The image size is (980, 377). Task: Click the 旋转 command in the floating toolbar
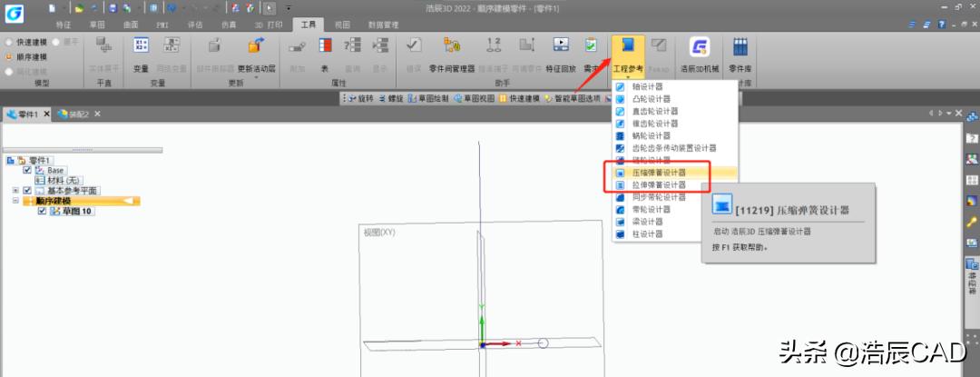(361, 98)
